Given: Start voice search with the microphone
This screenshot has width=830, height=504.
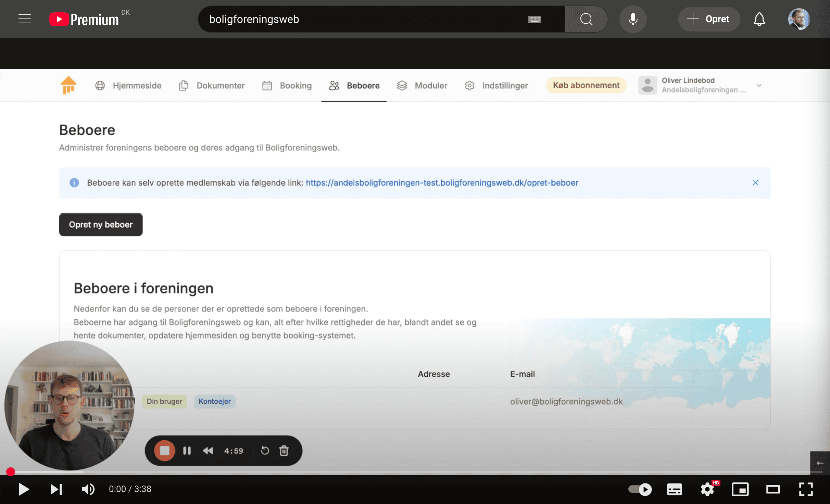Looking at the screenshot, I should 633,19.
